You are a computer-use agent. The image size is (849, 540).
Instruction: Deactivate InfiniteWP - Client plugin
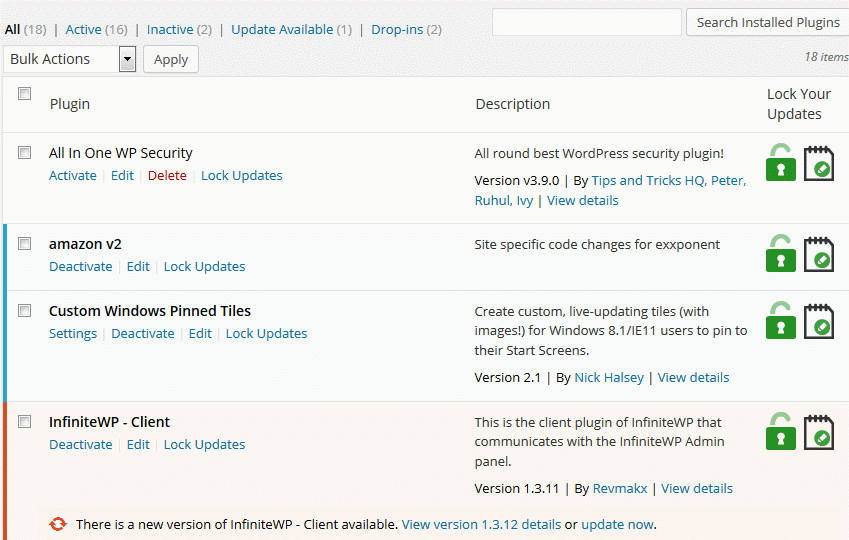click(x=81, y=445)
